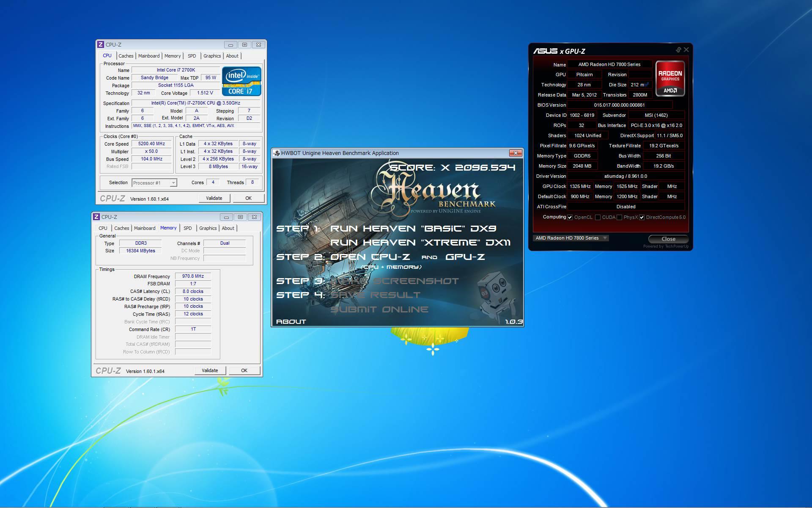Toggle the DirectCompute 5.0 checkbox
Viewport: 812px width, 508px height.
coord(642,217)
